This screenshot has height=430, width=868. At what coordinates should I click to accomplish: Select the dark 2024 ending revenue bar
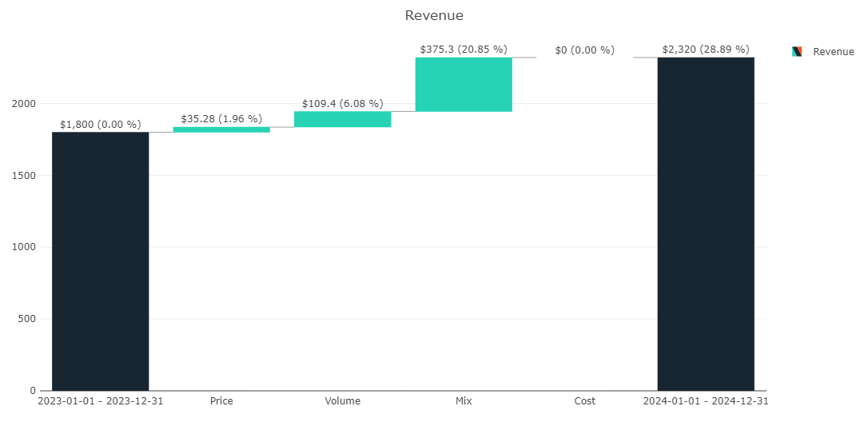pos(705,224)
